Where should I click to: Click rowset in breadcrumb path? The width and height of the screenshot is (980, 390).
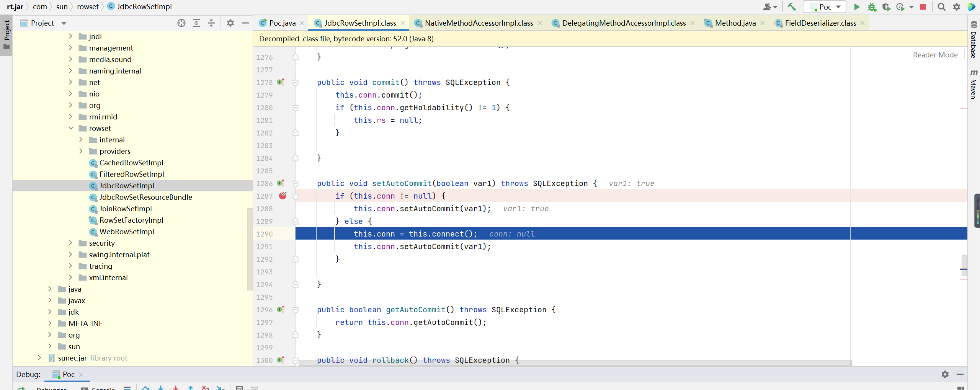[x=88, y=7]
